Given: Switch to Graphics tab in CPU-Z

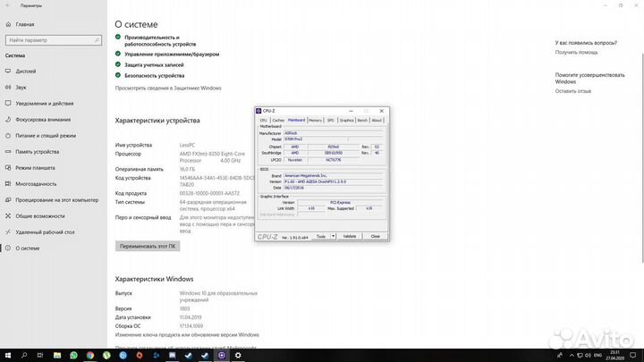Looking at the screenshot, I should 346,121.
